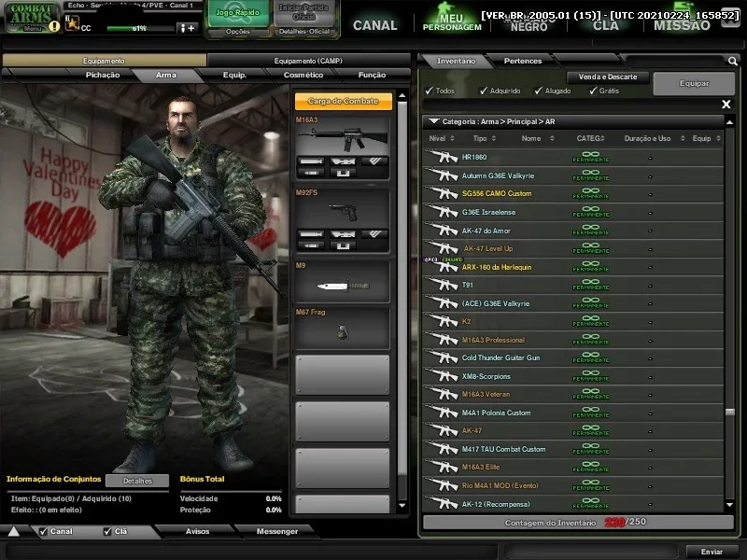Toggle the Clã chat checkbox
747x560 pixels.
(x=107, y=531)
